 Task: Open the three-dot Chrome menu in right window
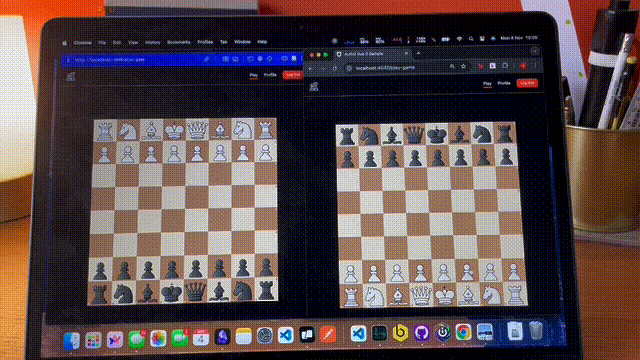coord(535,65)
